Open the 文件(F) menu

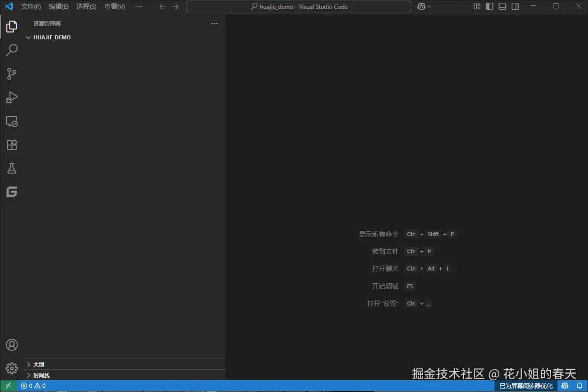pyautogui.click(x=30, y=6)
